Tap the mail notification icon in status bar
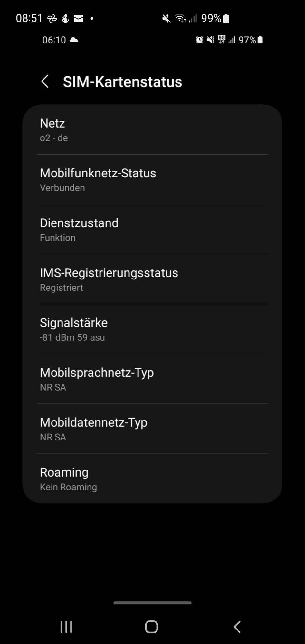The image size is (305, 644). click(79, 19)
